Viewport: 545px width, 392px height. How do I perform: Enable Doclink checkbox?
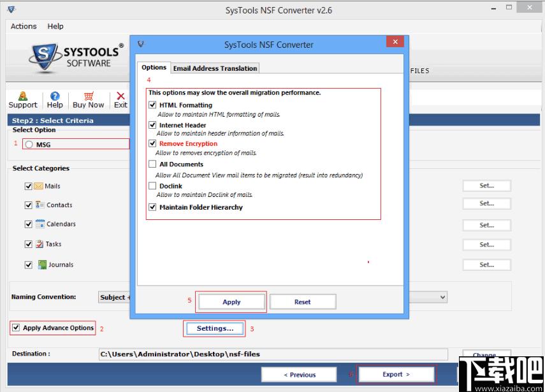[152, 186]
